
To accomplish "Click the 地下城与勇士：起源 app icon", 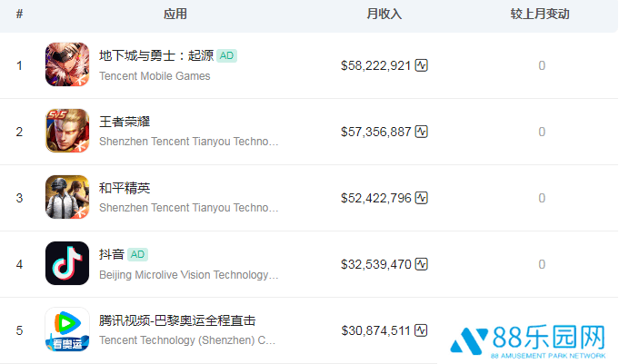I will (67, 65).
